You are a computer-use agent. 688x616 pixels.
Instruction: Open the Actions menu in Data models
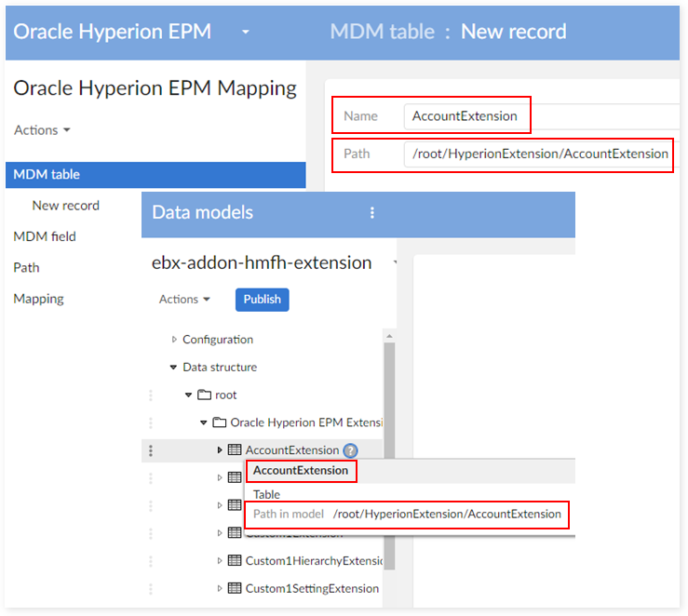pos(184,300)
